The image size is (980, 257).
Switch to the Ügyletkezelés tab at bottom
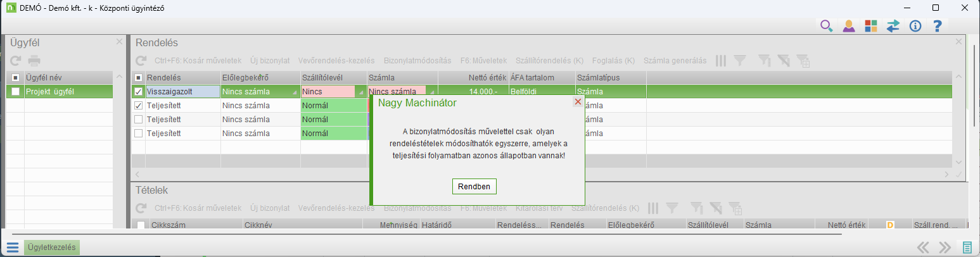[52, 248]
